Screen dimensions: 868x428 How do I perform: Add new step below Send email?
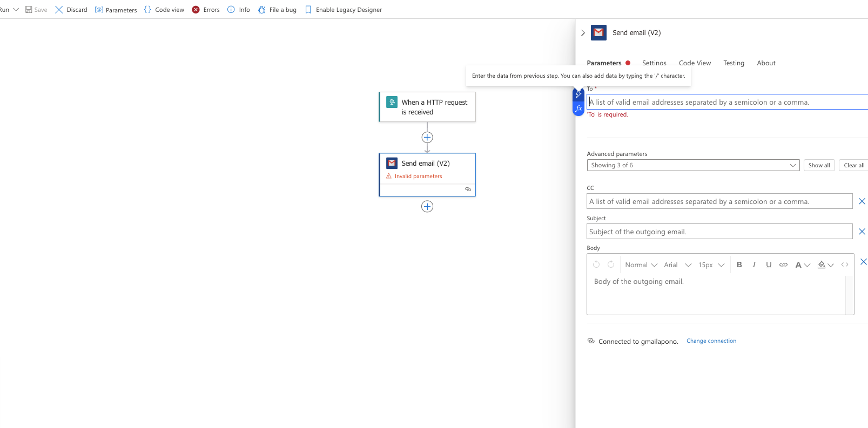[427, 206]
